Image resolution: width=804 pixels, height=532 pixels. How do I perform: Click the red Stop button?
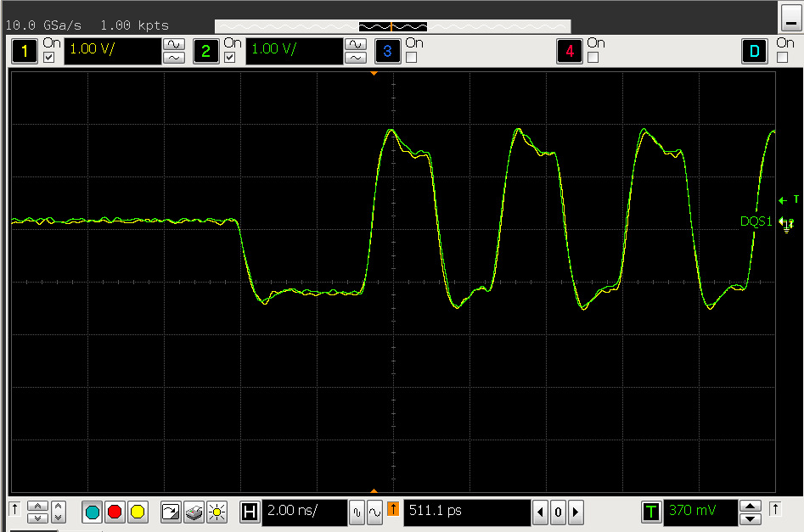pos(115,512)
